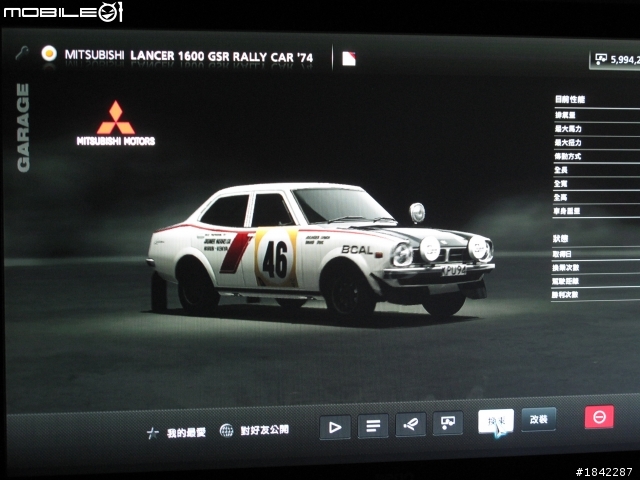Toggle the 我的最愛 favorite star
This screenshot has width=640, height=480.
(176, 433)
